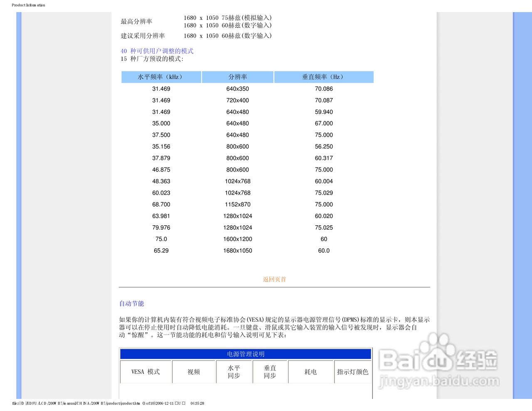The width and height of the screenshot is (532, 411).
Task: Click the 37.879 horizontal frequency value
Action: point(161,158)
